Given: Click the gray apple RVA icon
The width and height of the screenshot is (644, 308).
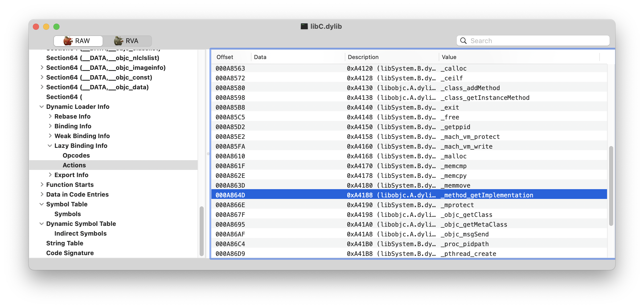Looking at the screenshot, I should point(119,41).
